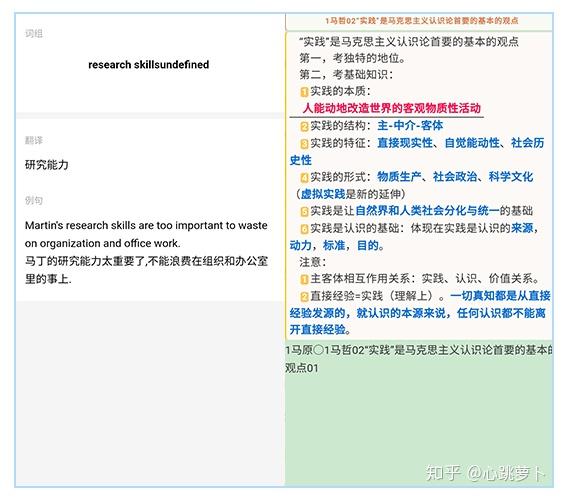
Task: Click the first body line starting “实践”是马克思主义
Action: click(x=409, y=42)
